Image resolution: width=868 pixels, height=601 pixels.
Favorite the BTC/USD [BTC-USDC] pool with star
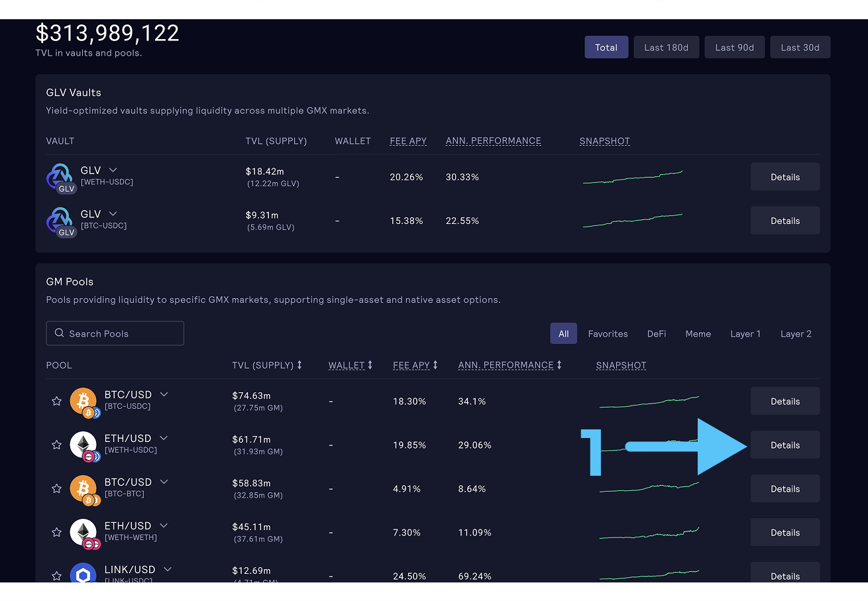(x=56, y=401)
